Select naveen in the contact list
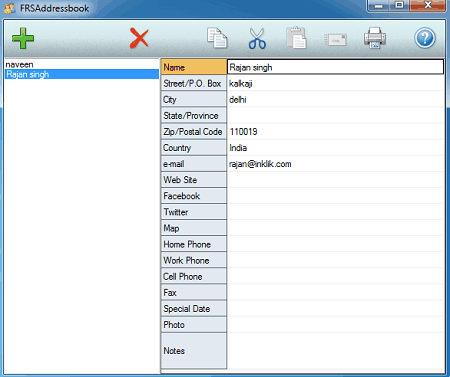 tap(82, 64)
